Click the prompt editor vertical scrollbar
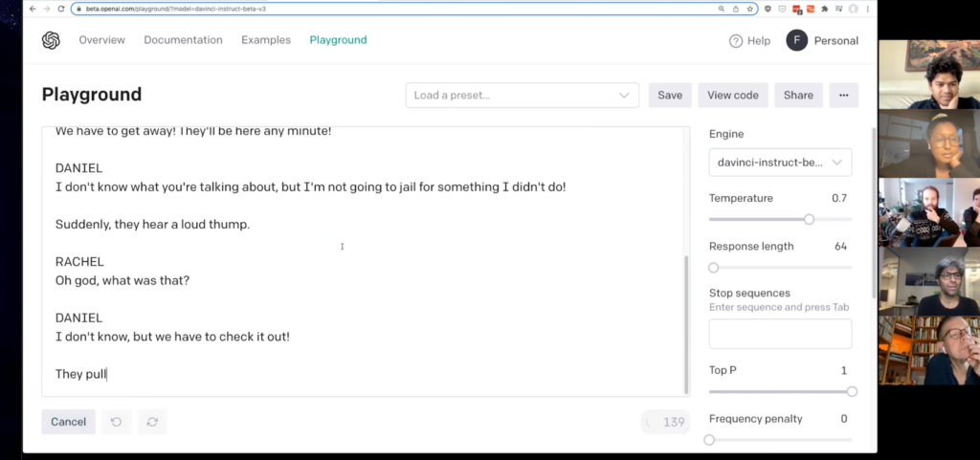Viewport: 980px width, 460px height. [x=686, y=324]
